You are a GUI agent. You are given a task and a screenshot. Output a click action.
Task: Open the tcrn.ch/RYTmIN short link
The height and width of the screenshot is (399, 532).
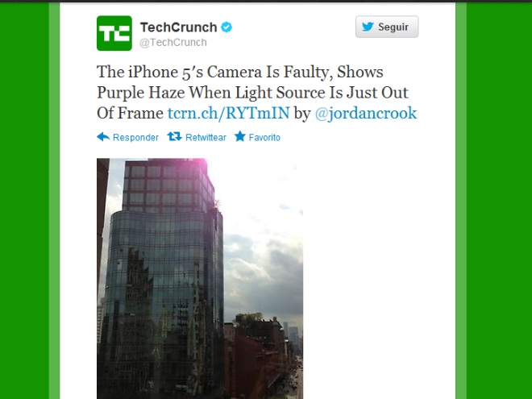click(x=229, y=113)
